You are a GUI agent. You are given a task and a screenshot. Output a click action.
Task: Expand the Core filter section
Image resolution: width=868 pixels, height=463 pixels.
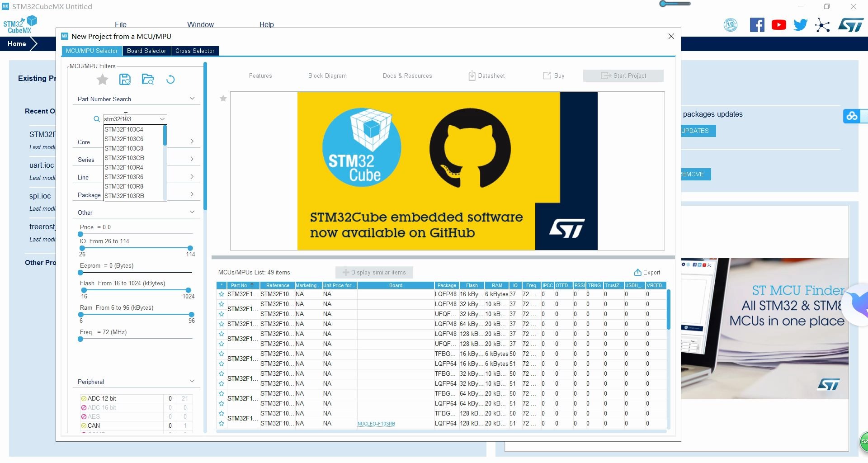(192, 141)
